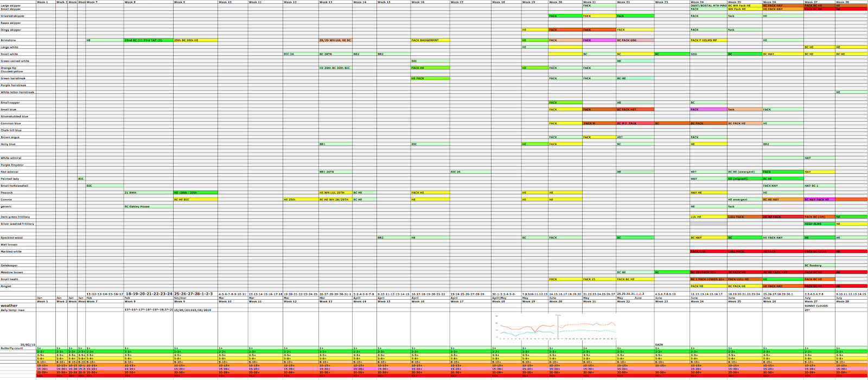Select the '28/29 WH LUL HE BC' cell
This screenshot has height=380, width=868.
(x=335, y=40)
